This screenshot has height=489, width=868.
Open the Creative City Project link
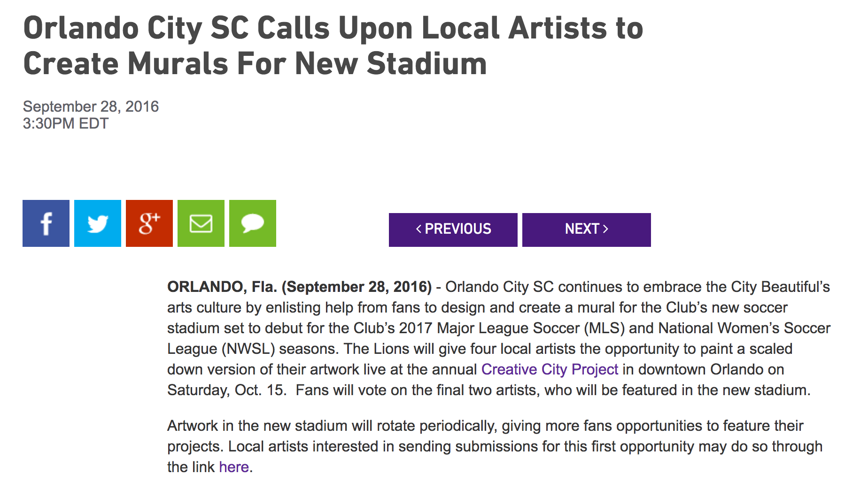[550, 369]
